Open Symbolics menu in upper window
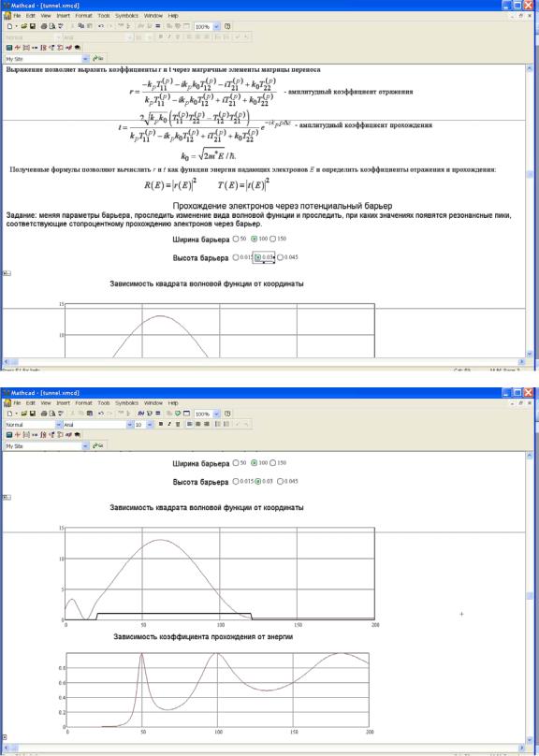 [x=126, y=15]
